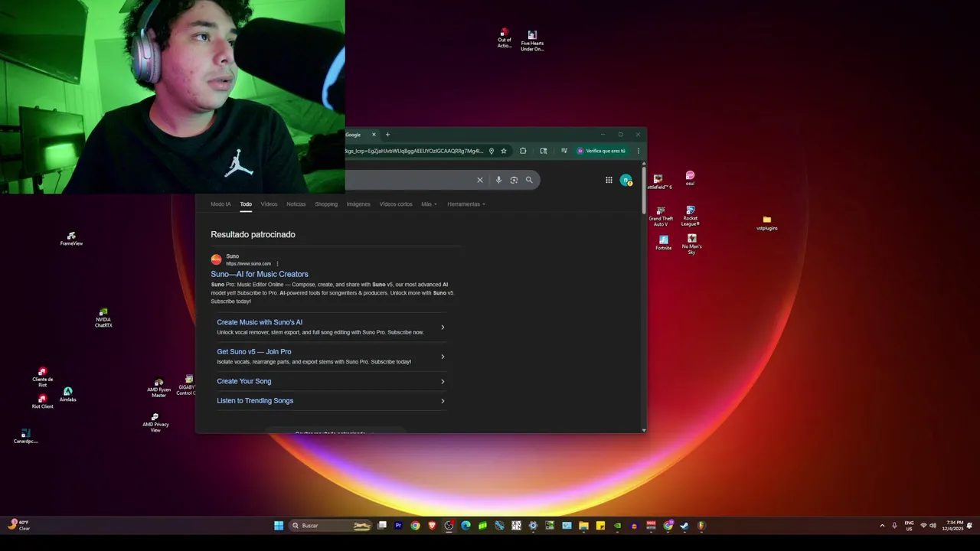Click the Verifica que eres tú button
Image resolution: width=980 pixels, height=551 pixels.
pyautogui.click(x=602, y=151)
